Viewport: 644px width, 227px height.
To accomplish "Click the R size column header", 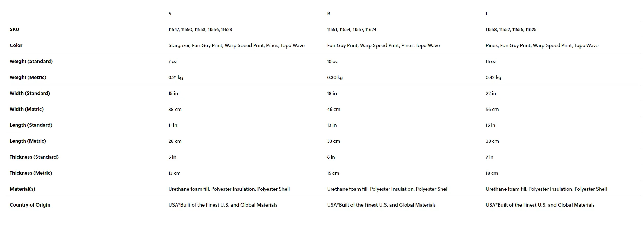I will pyautogui.click(x=328, y=14).
